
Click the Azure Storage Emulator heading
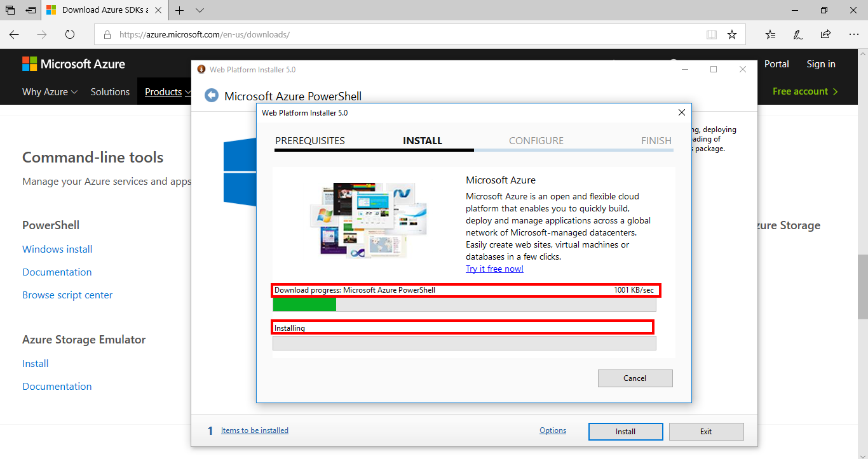pyautogui.click(x=84, y=340)
